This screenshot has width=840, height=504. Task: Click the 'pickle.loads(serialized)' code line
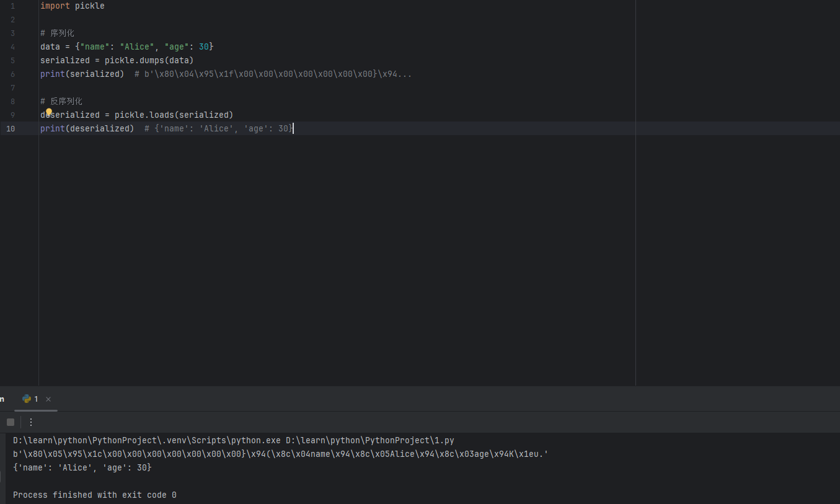click(137, 115)
